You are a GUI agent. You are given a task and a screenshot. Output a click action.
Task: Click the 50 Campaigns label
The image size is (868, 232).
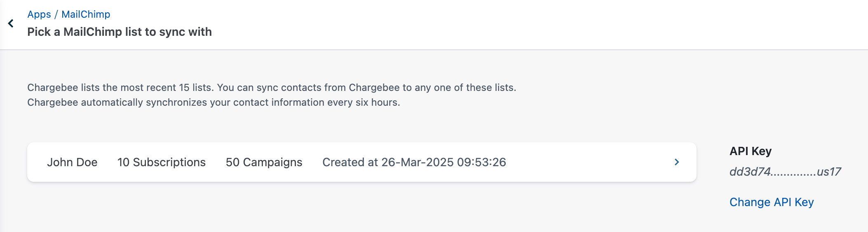pos(264,162)
